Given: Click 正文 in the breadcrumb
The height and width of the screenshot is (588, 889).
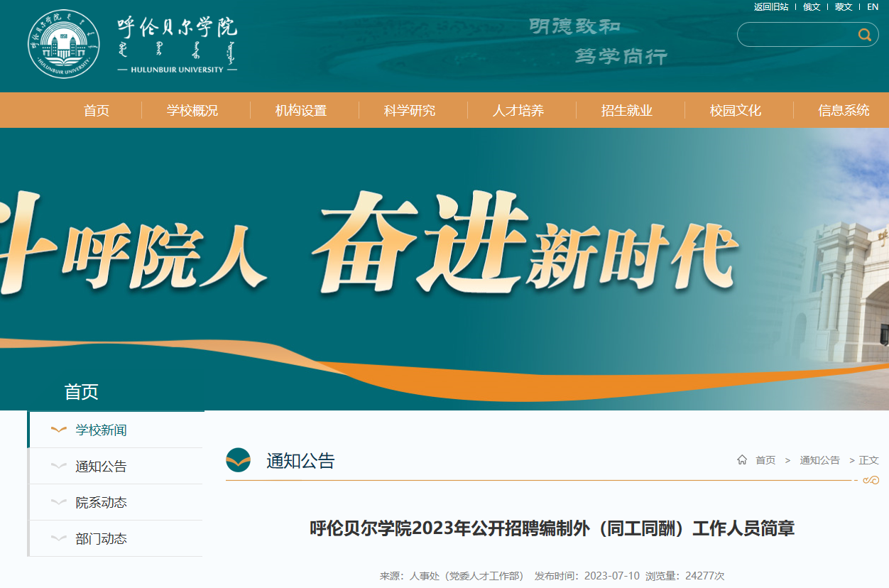Looking at the screenshot, I should pos(869,460).
